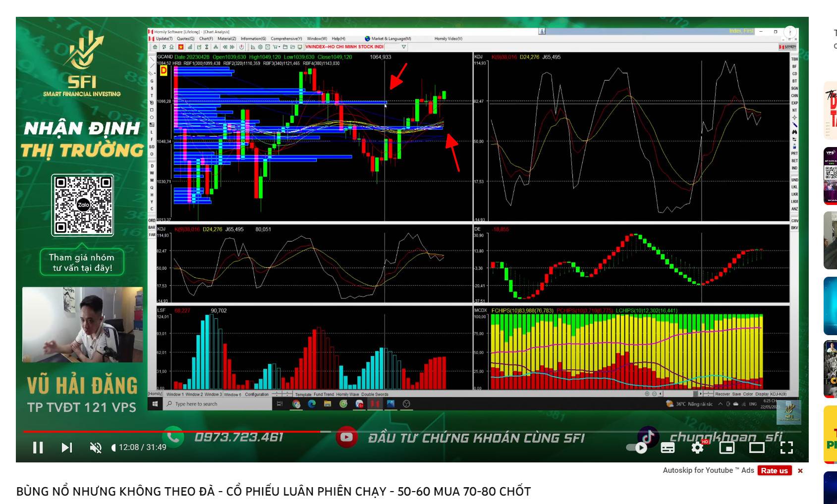Zoom in with the plus circle icon
837x504 pixels.
pos(647,394)
